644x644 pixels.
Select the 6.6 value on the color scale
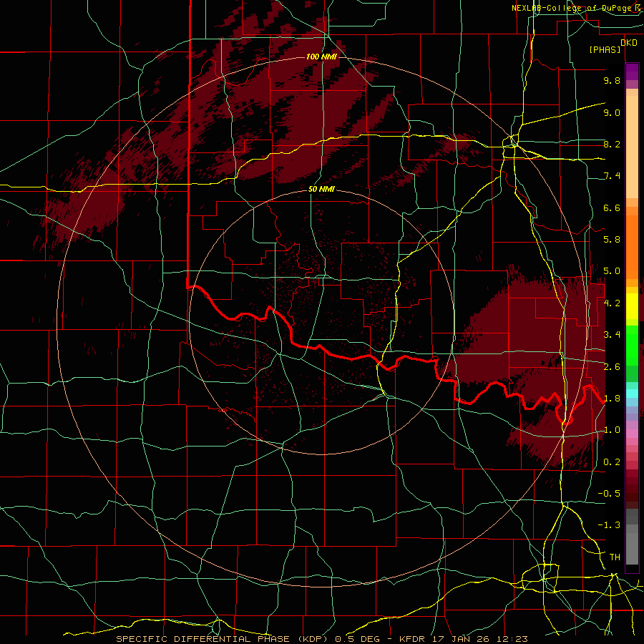tap(612, 208)
